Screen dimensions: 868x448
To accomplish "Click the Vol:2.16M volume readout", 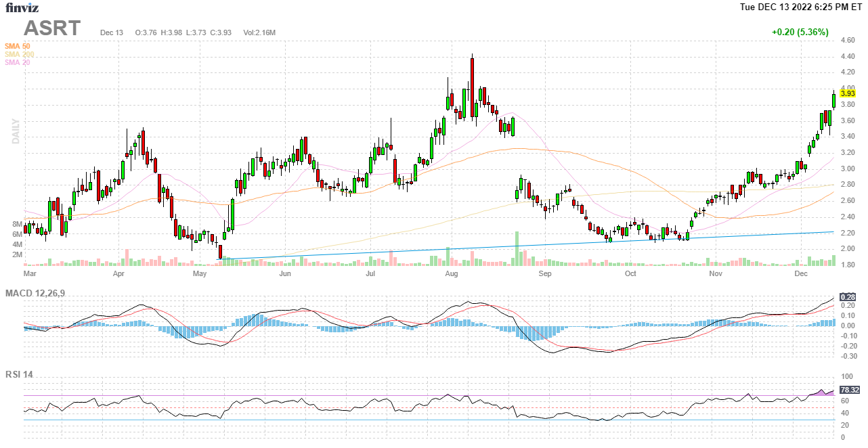I will (x=261, y=32).
